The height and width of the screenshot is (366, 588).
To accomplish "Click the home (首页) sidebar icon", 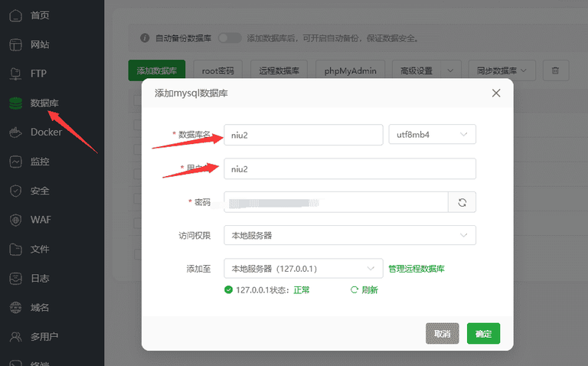I will click(15, 15).
